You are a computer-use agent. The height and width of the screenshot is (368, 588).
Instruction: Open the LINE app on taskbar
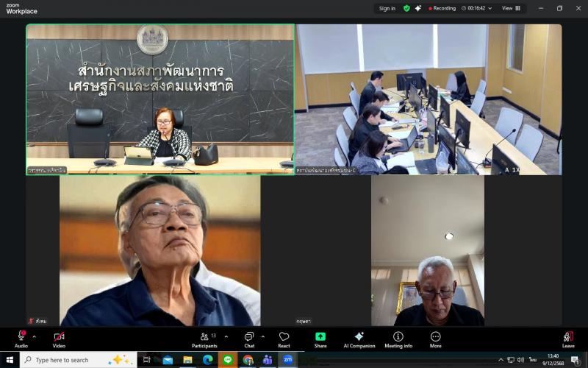[228, 360]
